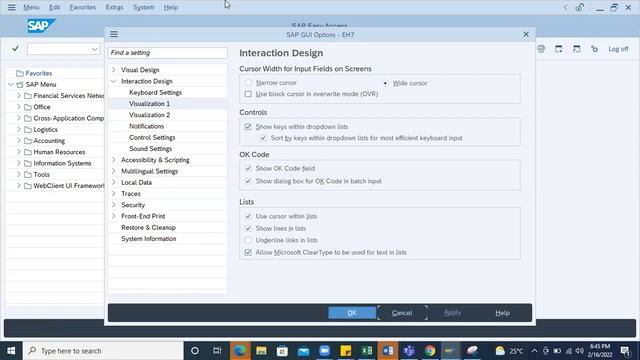
Task: Open File Explorer from the taskbar
Action: [261, 351]
